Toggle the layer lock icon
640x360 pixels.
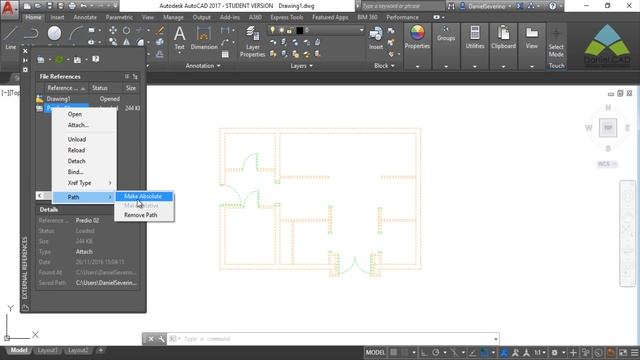(289, 30)
